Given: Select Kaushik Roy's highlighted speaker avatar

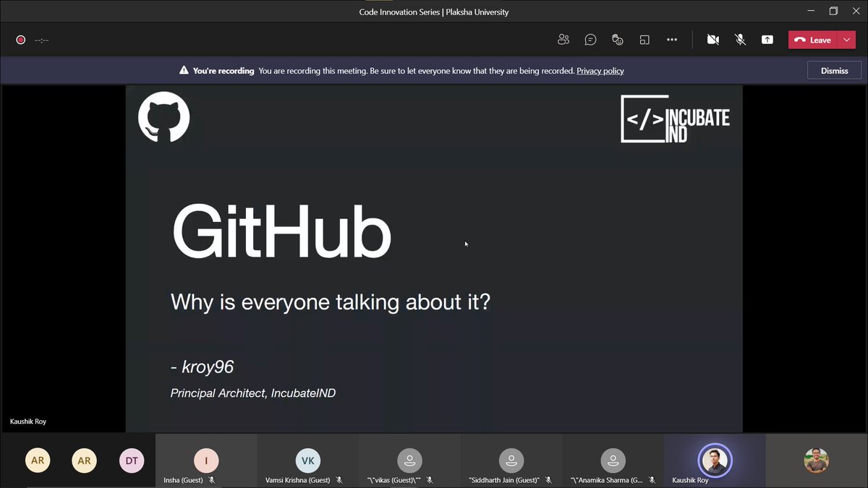Looking at the screenshot, I should point(715,461).
